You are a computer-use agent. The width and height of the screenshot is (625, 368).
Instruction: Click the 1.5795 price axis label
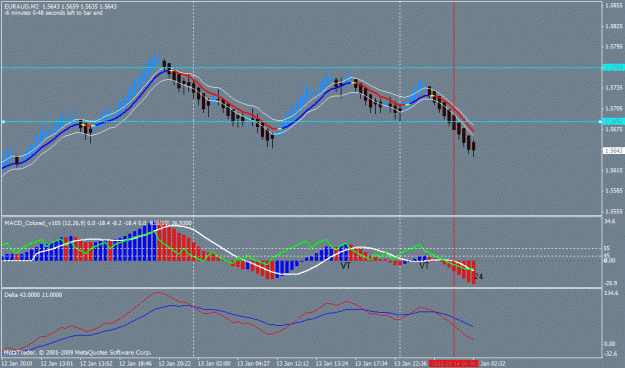(x=614, y=47)
